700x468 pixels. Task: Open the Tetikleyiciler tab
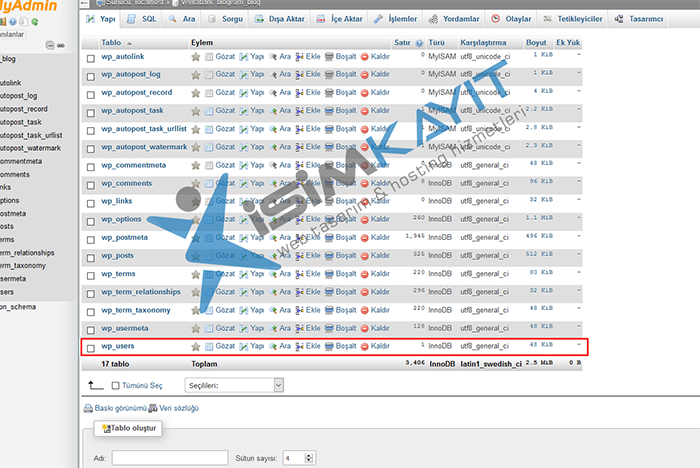(x=573, y=19)
